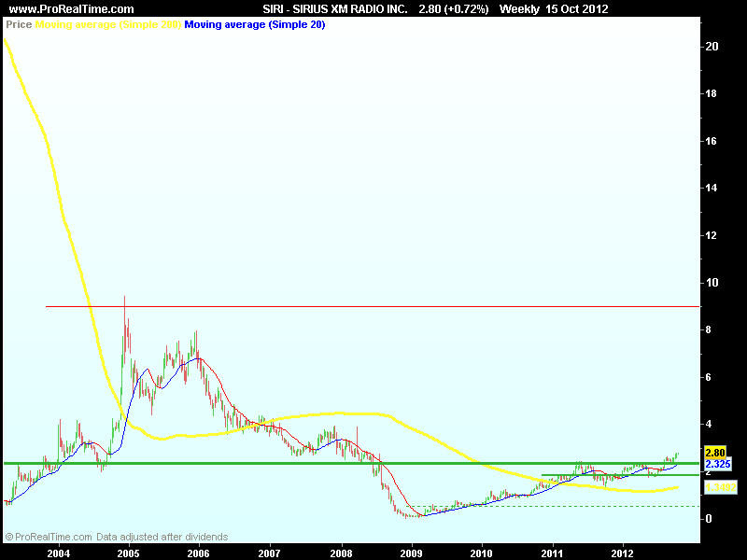Click the 4 price axis label
This screenshot has height=560, width=747.
click(x=708, y=424)
